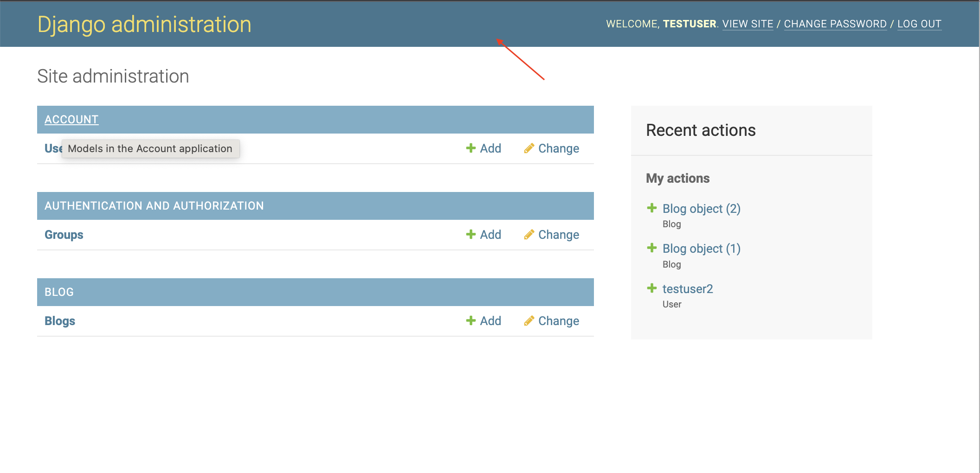Screen dimensions: 980x473
Task: Open the Blogs model link
Action: click(x=60, y=321)
